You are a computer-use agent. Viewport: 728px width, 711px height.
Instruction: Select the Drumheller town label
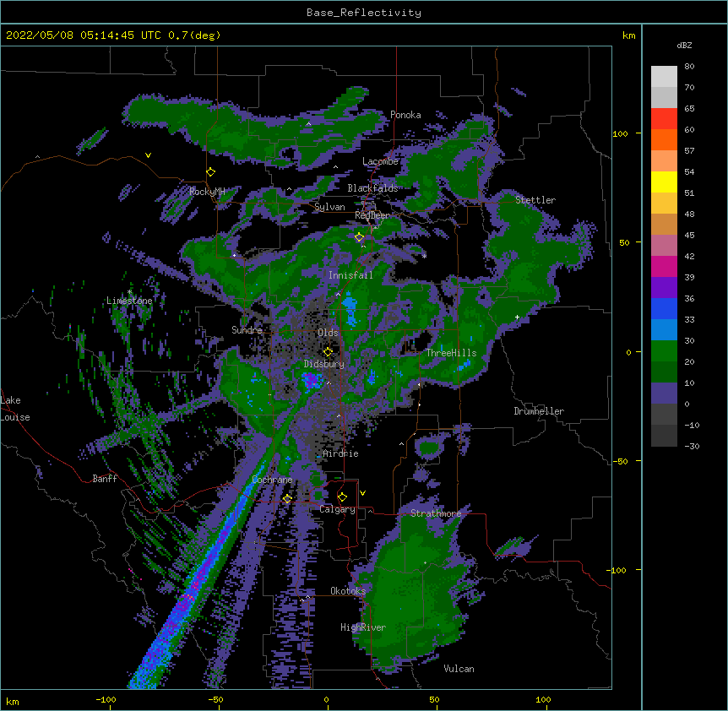(539, 411)
